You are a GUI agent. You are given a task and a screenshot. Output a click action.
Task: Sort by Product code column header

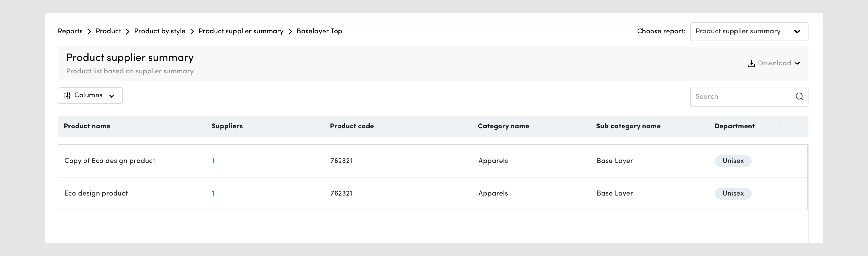click(352, 126)
